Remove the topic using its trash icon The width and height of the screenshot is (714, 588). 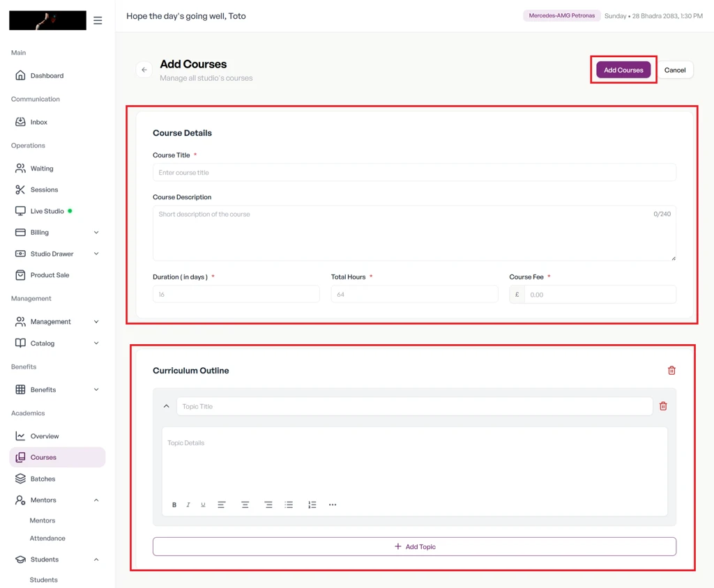pos(663,406)
